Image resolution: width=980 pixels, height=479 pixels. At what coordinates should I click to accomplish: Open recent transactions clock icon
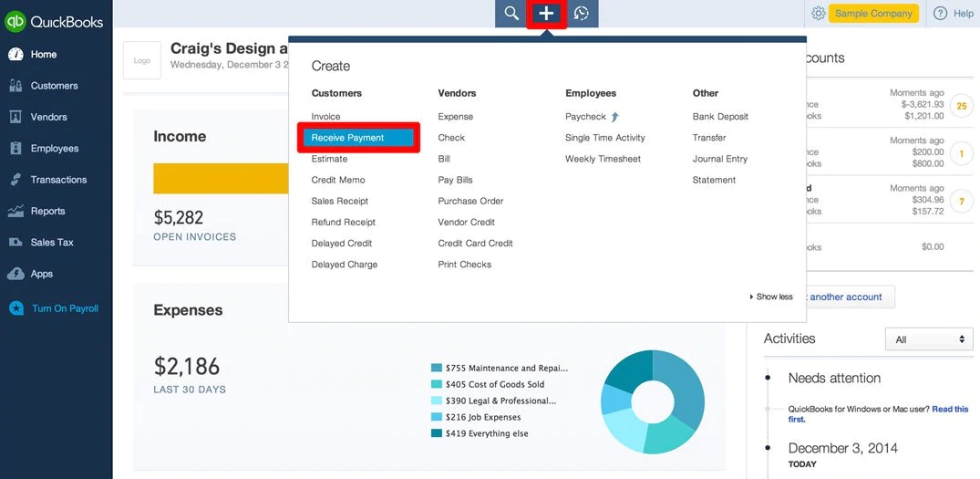coord(582,13)
